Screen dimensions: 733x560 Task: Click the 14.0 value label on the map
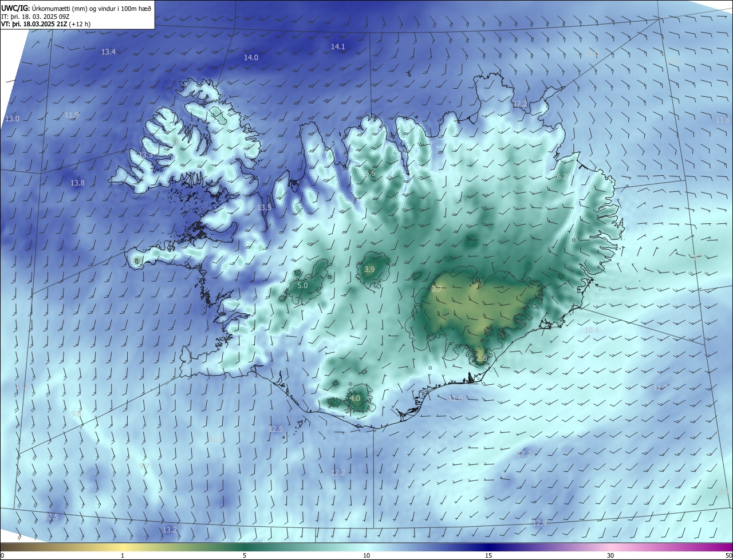251,58
